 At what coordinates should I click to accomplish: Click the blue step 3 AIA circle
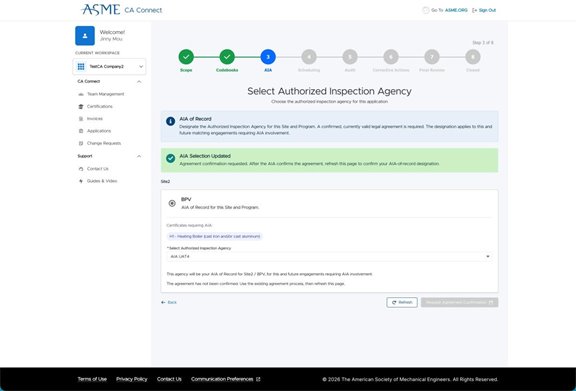pyautogui.click(x=268, y=57)
